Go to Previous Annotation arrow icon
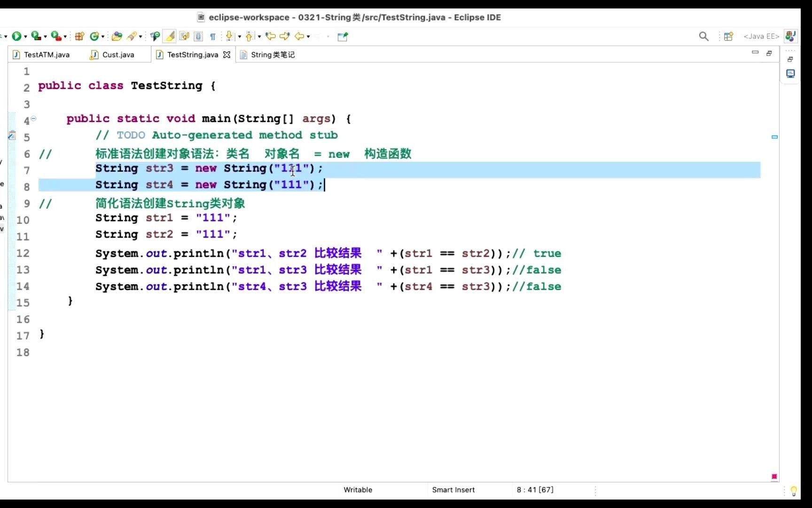The height and width of the screenshot is (508, 812). (x=250, y=36)
